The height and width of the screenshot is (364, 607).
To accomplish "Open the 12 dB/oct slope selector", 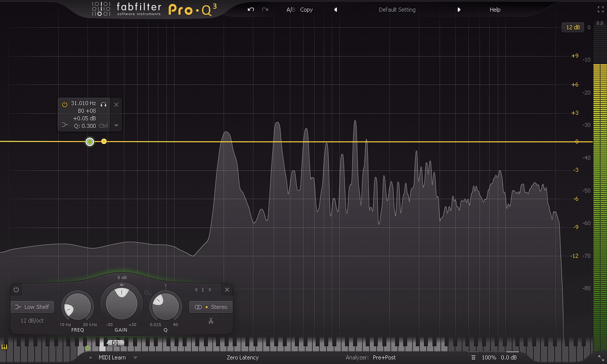I will (32, 321).
